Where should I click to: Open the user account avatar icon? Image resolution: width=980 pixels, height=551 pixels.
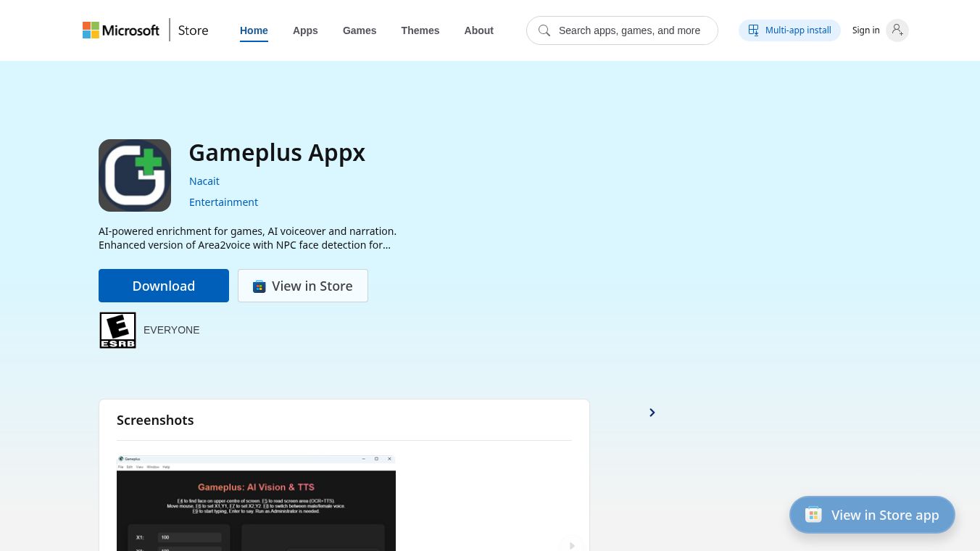point(897,30)
